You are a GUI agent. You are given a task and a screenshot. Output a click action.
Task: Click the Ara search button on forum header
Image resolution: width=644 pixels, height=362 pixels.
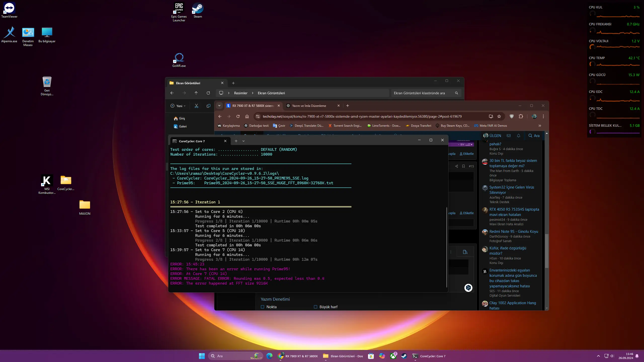coord(534,136)
